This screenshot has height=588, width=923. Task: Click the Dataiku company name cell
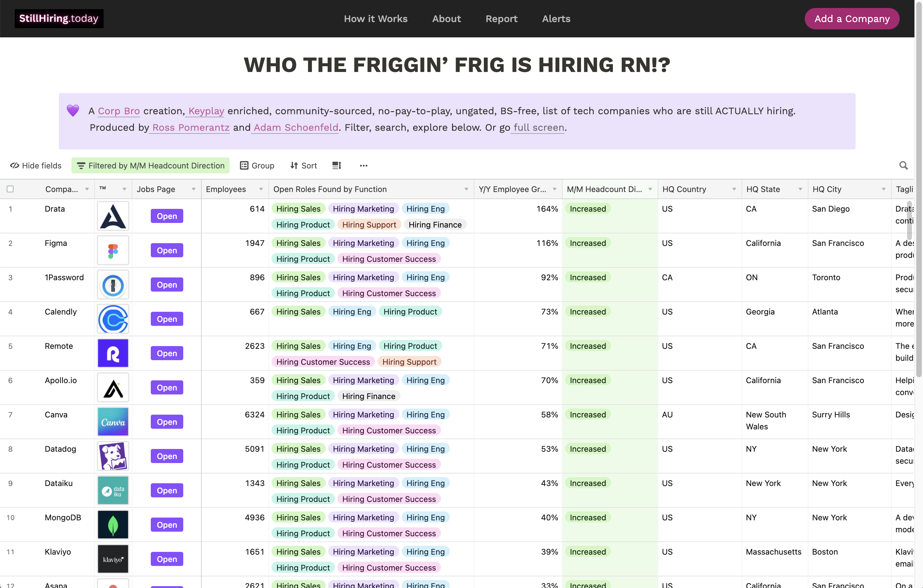59,484
